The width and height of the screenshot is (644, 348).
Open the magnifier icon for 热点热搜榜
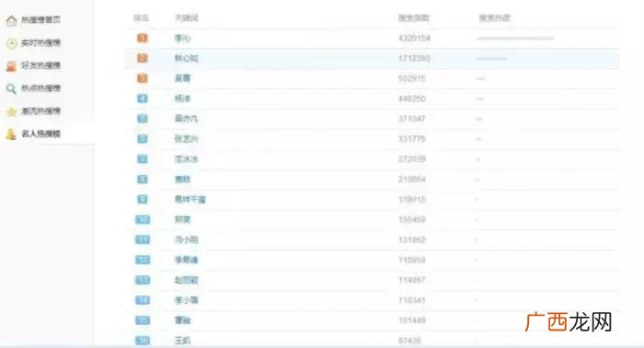[x=11, y=88]
